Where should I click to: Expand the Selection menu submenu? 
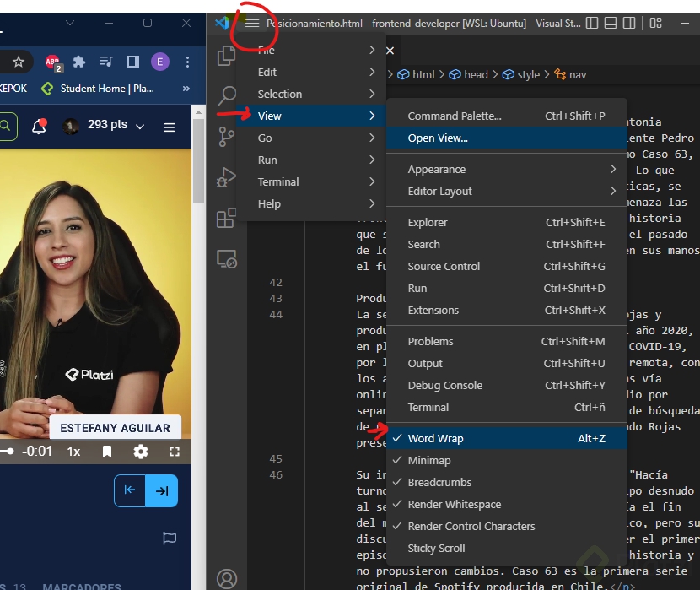tap(311, 94)
